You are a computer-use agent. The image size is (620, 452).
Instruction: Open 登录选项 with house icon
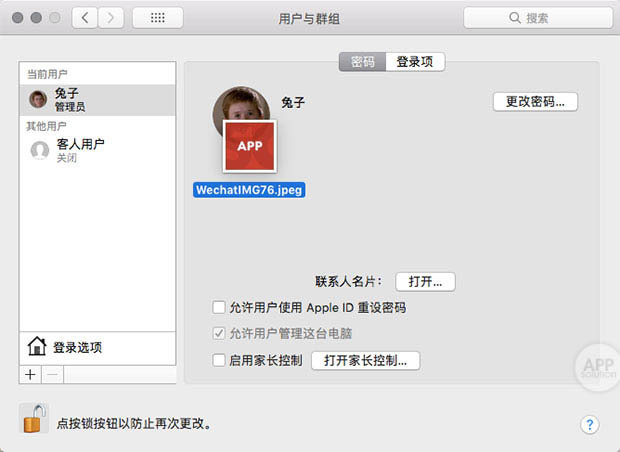click(97, 347)
